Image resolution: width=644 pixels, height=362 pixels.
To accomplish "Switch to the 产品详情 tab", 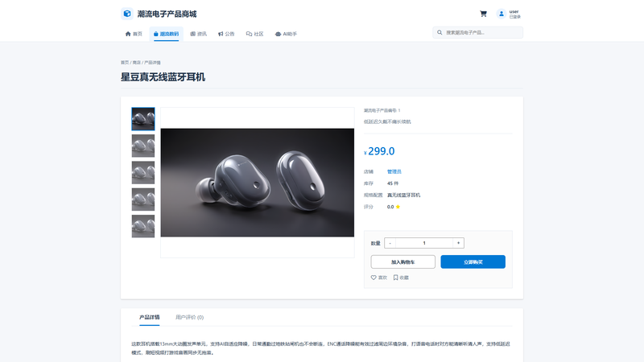I will pos(150,317).
